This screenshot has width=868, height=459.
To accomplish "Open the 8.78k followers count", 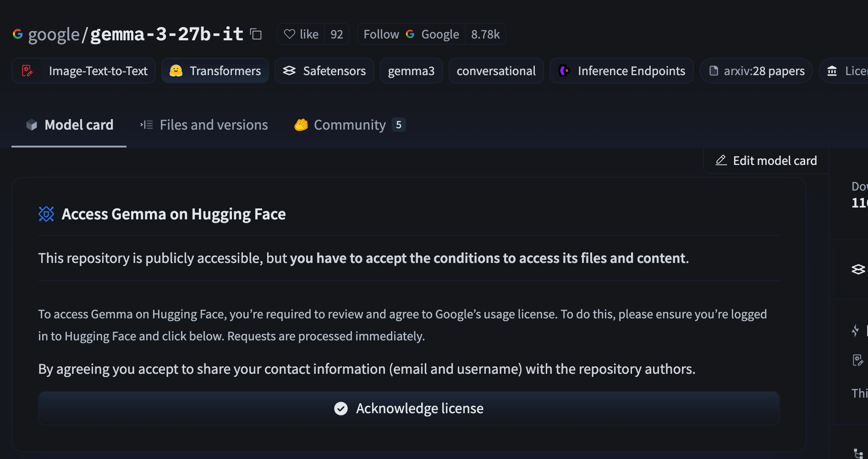I will click(x=485, y=34).
